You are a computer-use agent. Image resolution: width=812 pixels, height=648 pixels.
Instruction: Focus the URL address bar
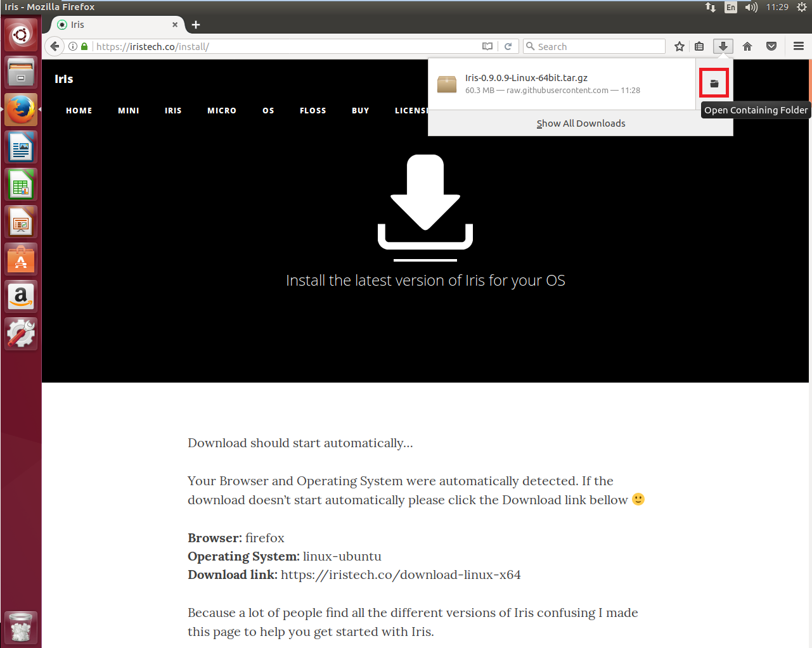(x=287, y=46)
